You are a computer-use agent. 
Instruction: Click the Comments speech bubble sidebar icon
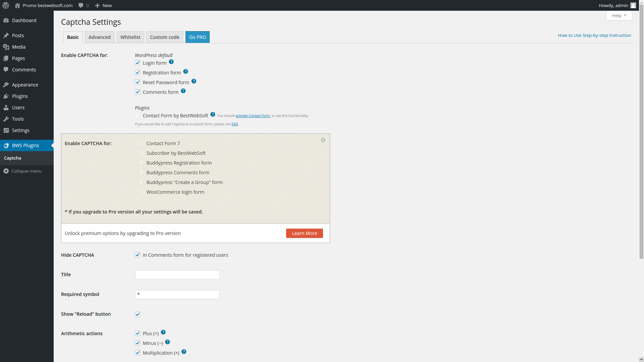[x=6, y=70]
